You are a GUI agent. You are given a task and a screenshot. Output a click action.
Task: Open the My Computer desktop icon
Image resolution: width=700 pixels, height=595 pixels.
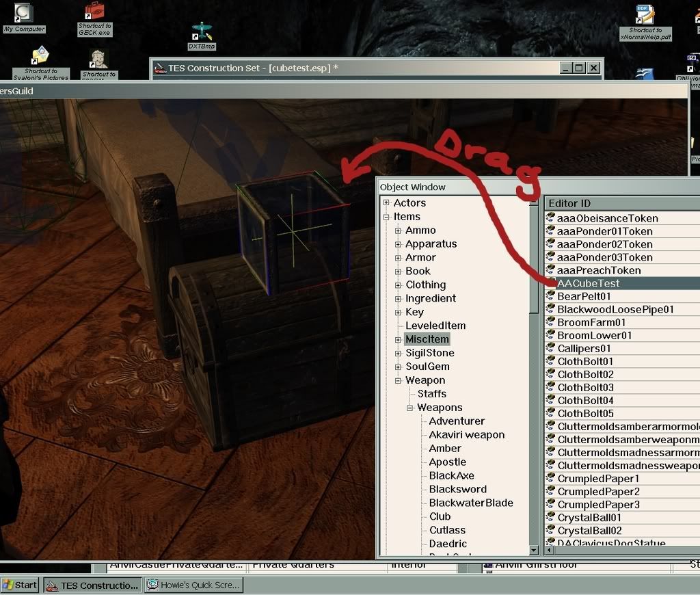pos(24,18)
